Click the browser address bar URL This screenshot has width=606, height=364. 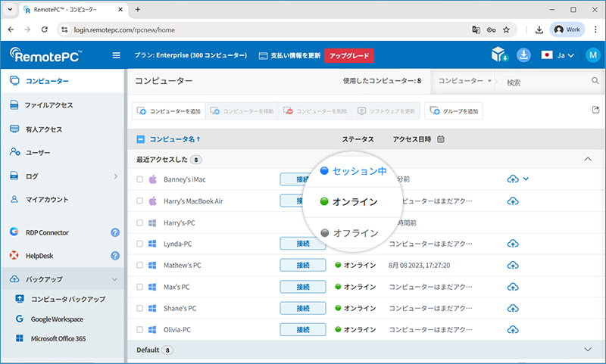[x=124, y=30]
